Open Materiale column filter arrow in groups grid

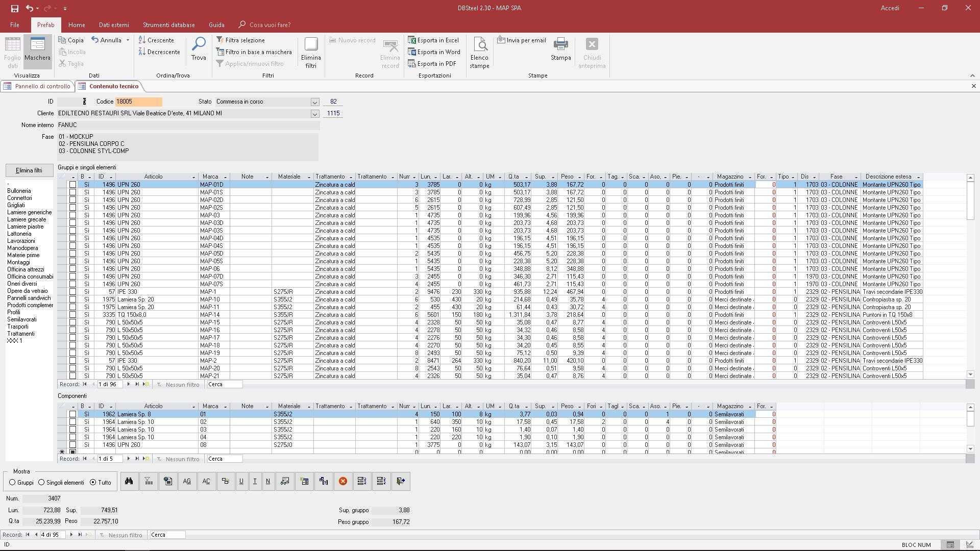click(x=309, y=177)
